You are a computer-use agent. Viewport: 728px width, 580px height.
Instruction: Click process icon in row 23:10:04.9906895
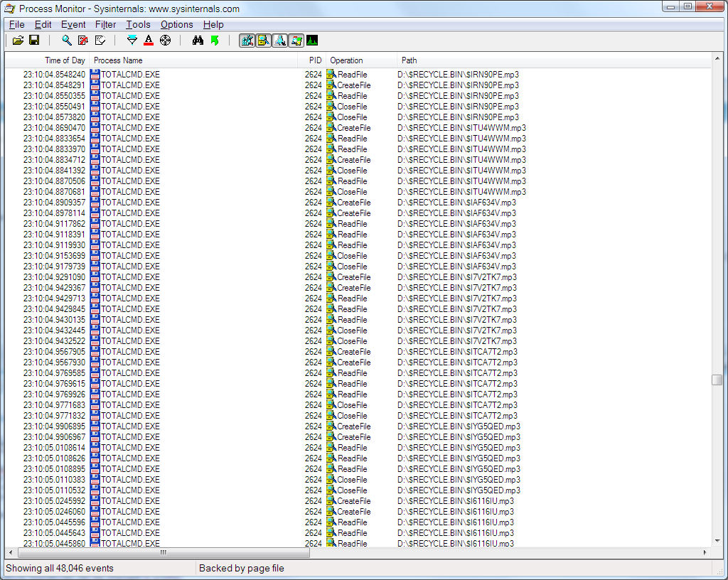[95, 426]
